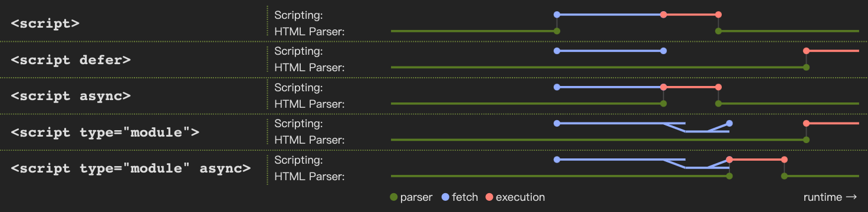
Task: Click the <script type="module" async> label
Action: pos(131,168)
